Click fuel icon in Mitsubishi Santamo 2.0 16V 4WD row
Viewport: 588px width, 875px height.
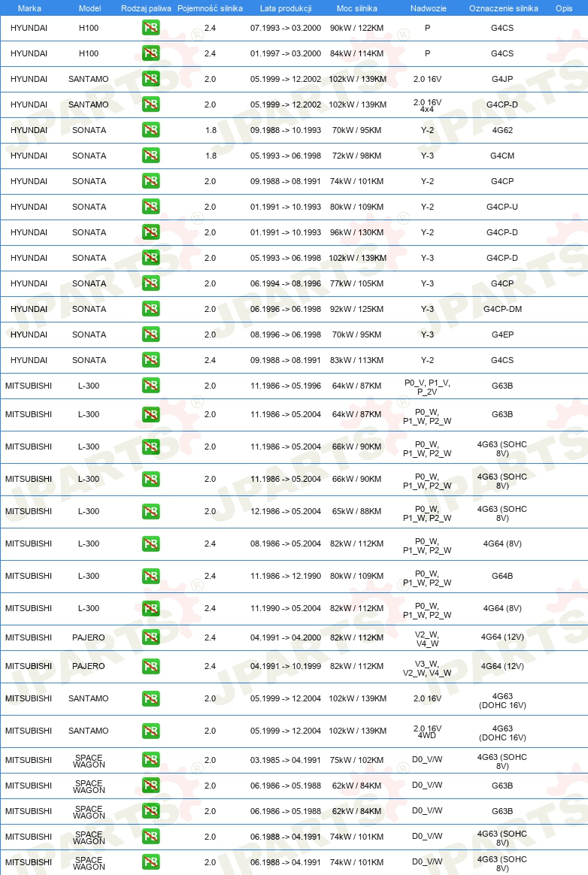[151, 731]
